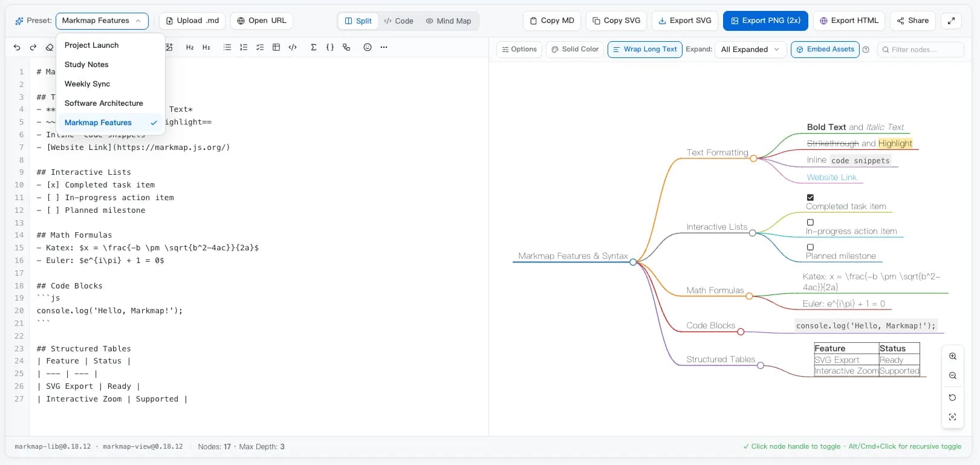Collapse the root Markmap Features node handle
Viewport: 980px width, 465px height.
pos(633,262)
